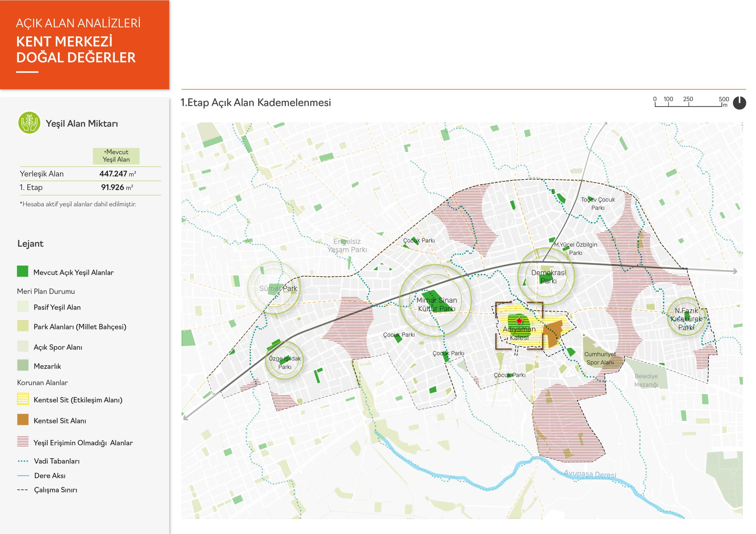The width and height of the screenshot is (756, 534).
Task: Click the *Mevcut Yeşil Alan header cell
Action: (x=116, y=156)
